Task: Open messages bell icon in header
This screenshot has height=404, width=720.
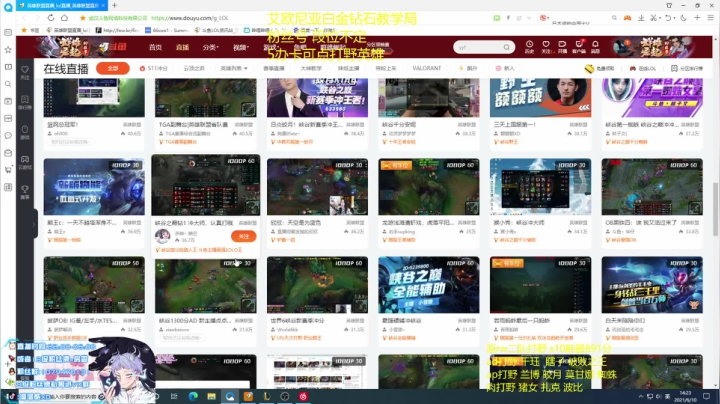Action: click(595, 46)
